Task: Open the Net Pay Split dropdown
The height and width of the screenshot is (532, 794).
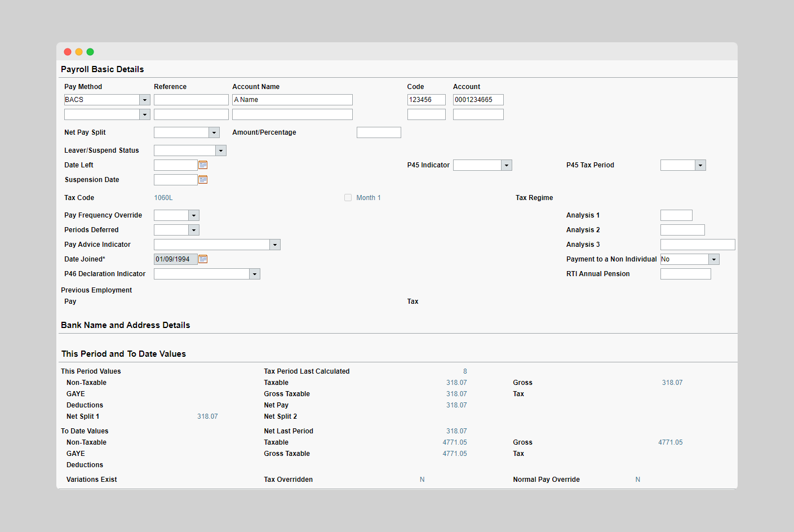Action: click(x=214, y=132)
